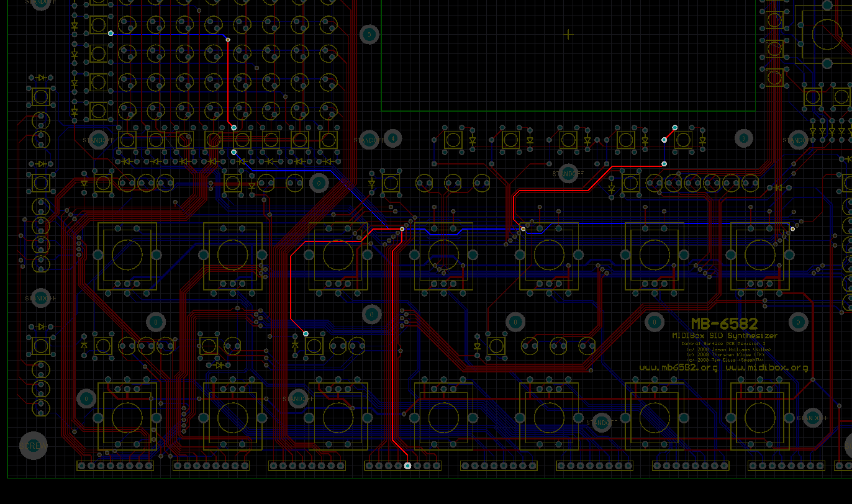Select the SCREW mounting hole at the board corner
The image size is (852, 504).
(33, 446)
